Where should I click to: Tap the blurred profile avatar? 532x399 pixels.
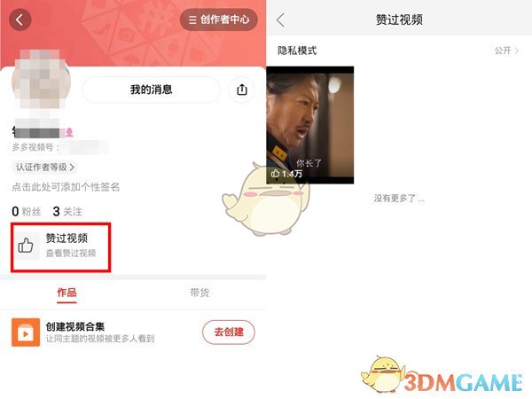[41, 80]
